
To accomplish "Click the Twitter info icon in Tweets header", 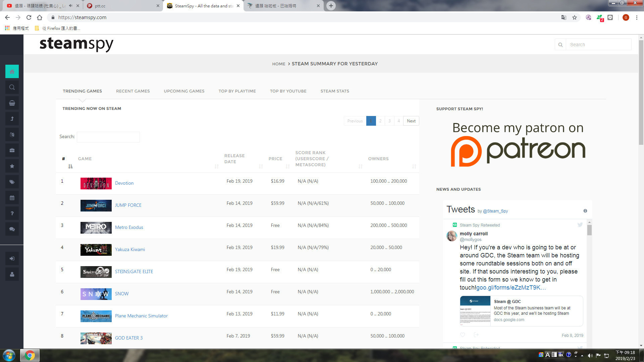I will (585, 211).
